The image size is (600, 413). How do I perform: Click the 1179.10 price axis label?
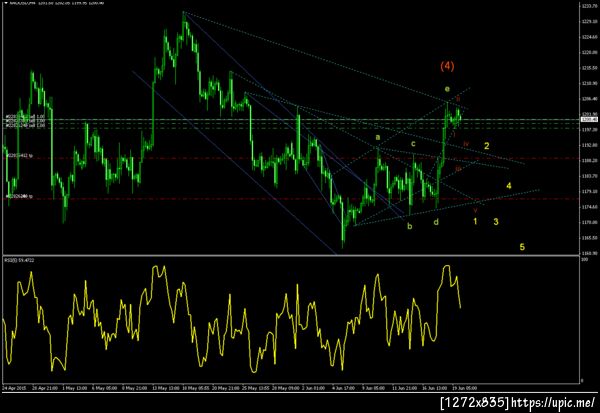coord(589,191)
